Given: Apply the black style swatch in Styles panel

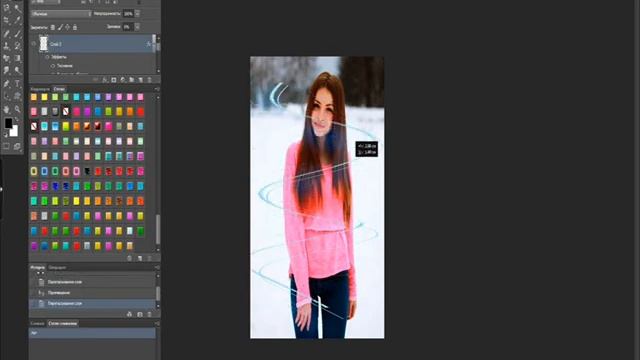Looking at the screenshot, I should click(87, 171).
